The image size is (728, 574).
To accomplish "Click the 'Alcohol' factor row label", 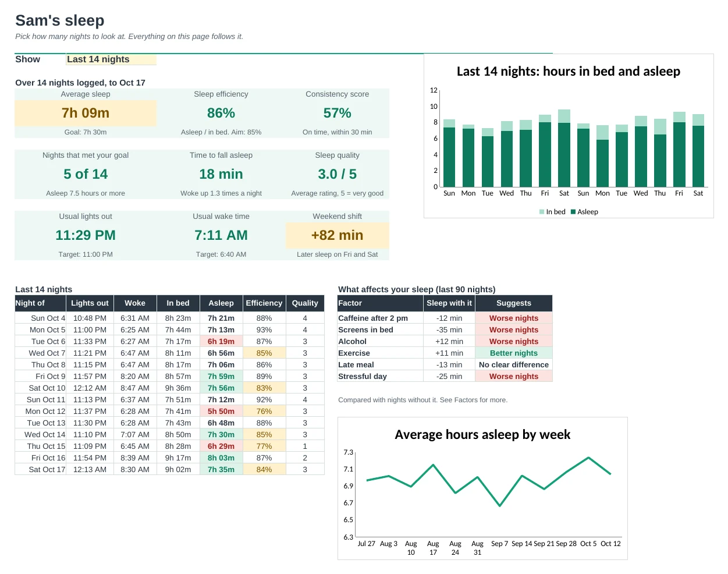I will pyautogui.click(x=381, y=342).
